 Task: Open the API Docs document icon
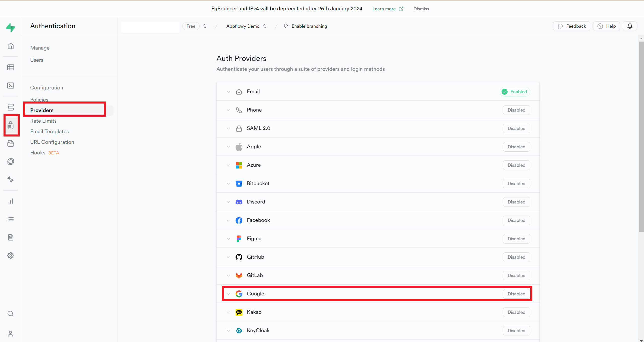point(11,237)
